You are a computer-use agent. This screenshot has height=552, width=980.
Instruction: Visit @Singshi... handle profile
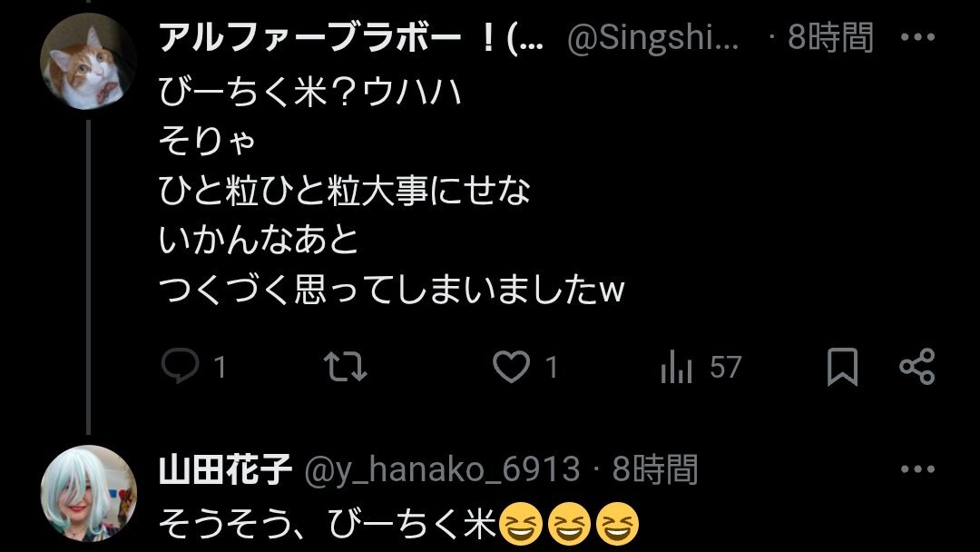(x=653, y=37)
